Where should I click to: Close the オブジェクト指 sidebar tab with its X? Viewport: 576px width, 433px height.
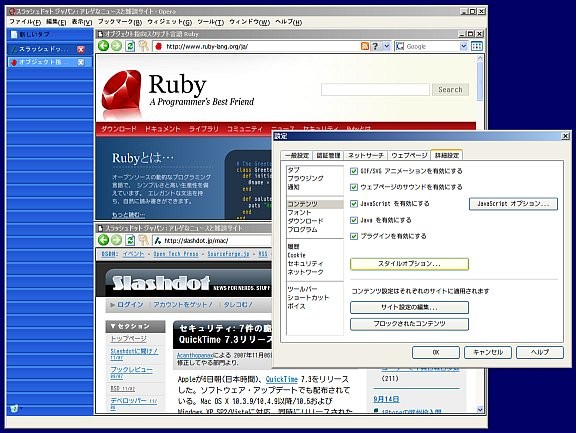[x=81, y=62]
